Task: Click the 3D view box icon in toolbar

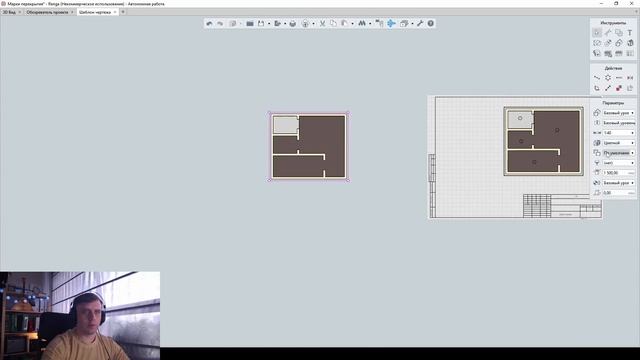Action: click(x=404, y=24)
